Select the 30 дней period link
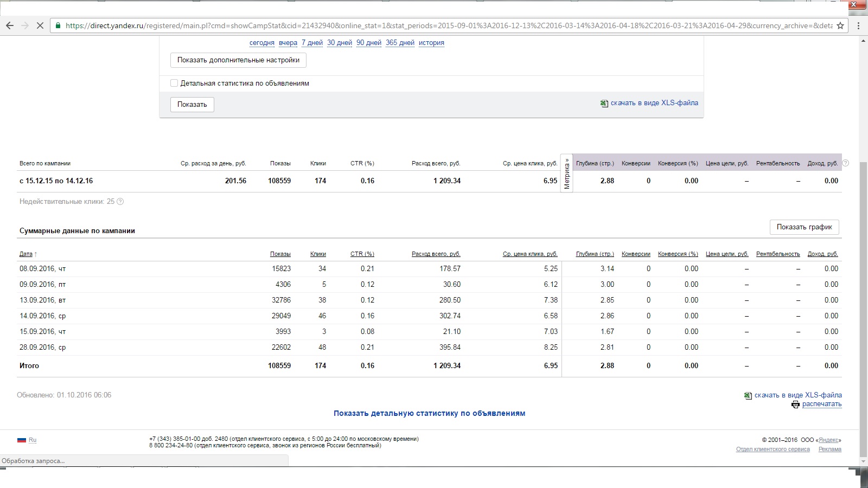Image resolution: width=868 pixels, height=488 pixels. click(340, 43)
